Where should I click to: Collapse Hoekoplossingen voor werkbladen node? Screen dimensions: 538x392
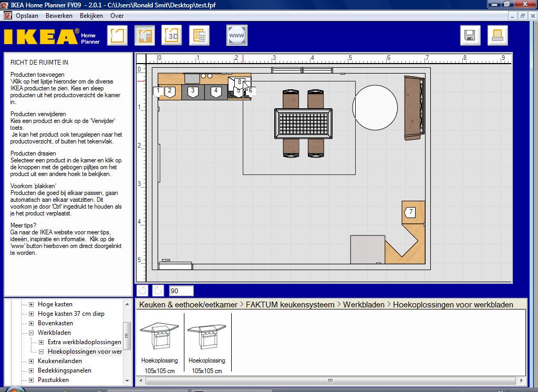click(x=41, y=352)
